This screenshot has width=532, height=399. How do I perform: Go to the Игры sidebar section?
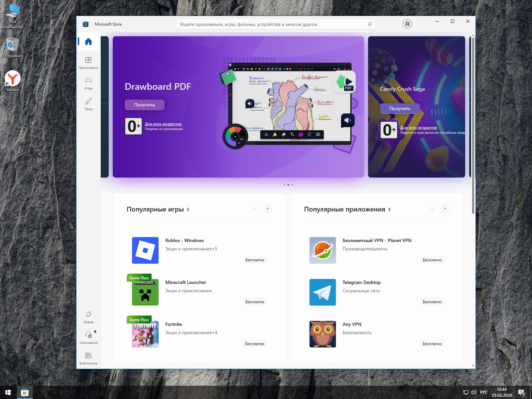coord(88,83)
